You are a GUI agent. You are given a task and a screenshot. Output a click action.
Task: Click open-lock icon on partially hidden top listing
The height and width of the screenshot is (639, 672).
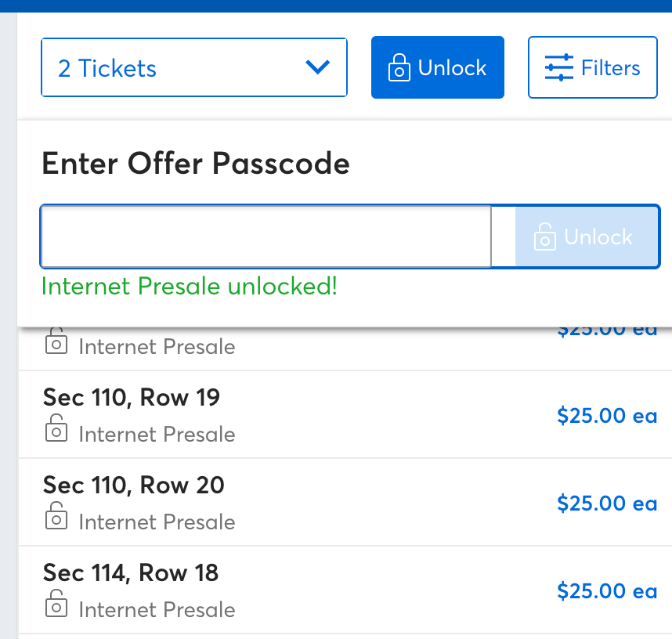tap(56, 341)
